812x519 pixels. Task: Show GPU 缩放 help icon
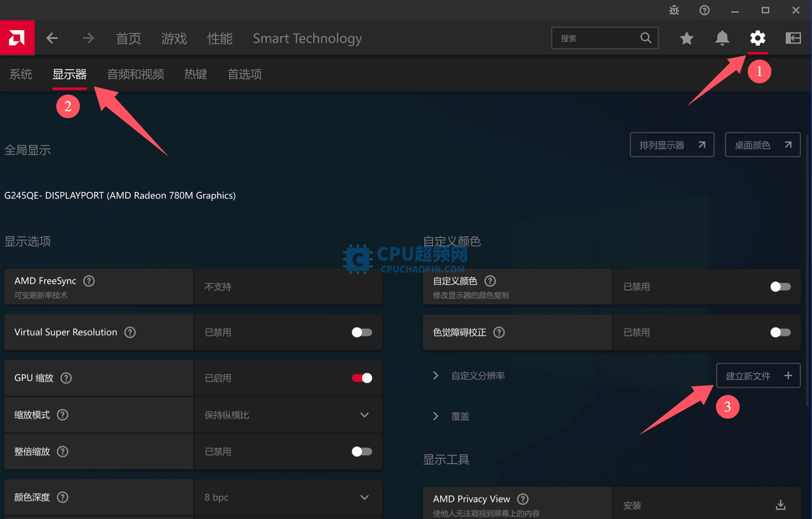(x=66, y=378)
